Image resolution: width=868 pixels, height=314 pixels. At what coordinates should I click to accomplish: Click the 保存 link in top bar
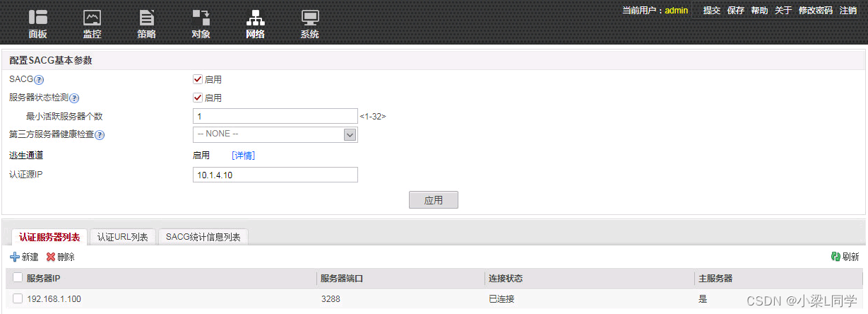pyautogui.click(x=736, y=11)
